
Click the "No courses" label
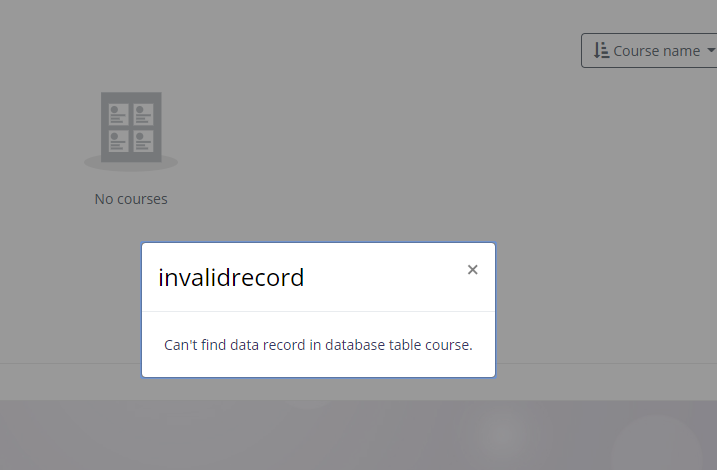point(131,199)
